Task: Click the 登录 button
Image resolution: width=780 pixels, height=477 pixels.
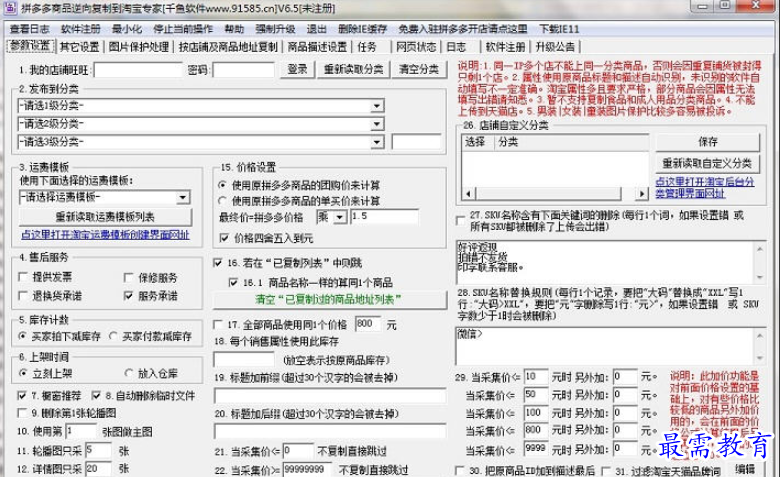Action: (297, 69)
